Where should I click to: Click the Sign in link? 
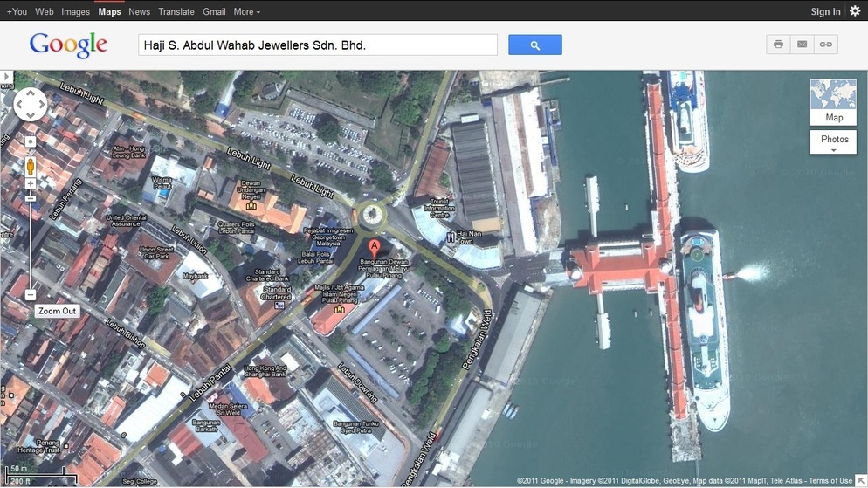[825, 11]
